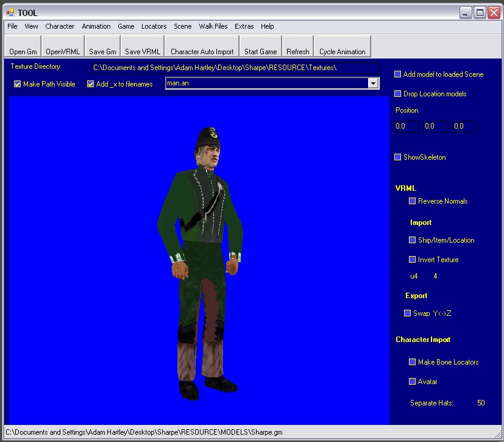Click the Export section heading
Viewport: 504px width, 442px height.
(416, 296)
